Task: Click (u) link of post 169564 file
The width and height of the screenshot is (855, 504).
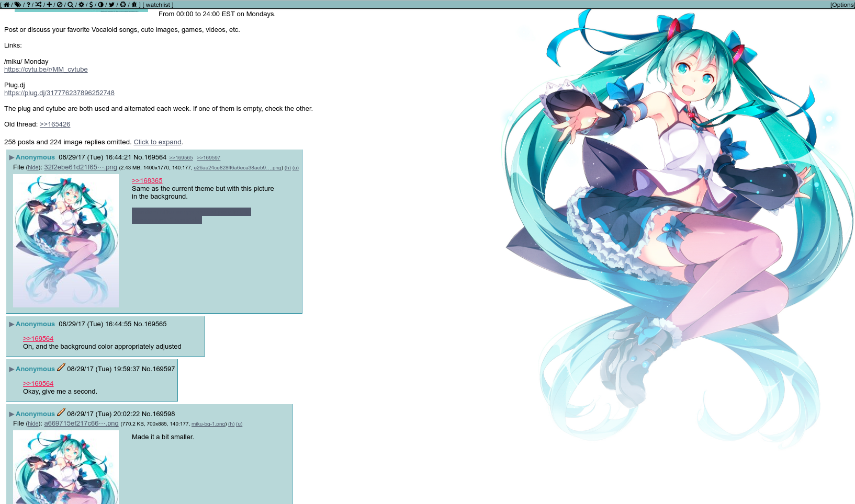Action: tap(296, 168)
